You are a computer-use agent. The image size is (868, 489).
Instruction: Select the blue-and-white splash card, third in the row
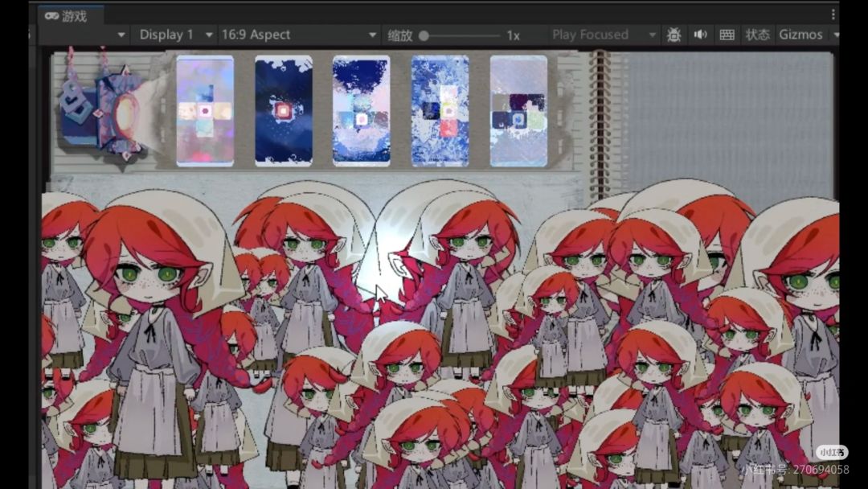pyautogui.click(x=362, y=111)
